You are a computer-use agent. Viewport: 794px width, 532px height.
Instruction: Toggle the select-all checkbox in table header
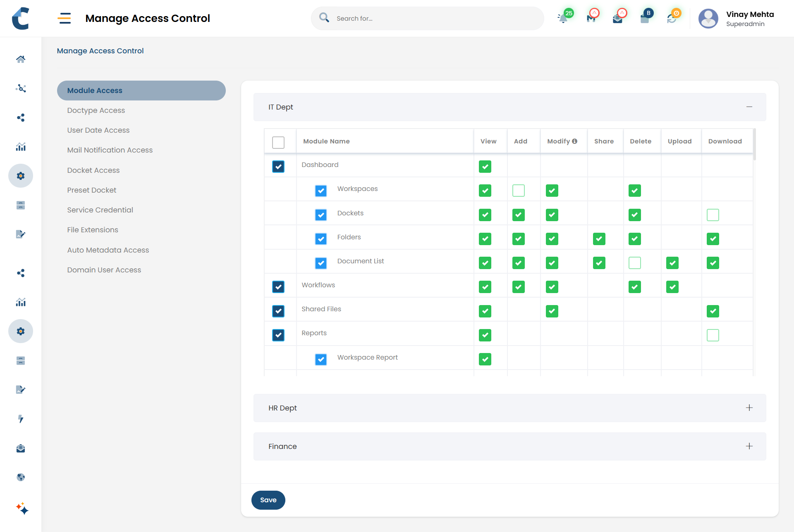278,142
